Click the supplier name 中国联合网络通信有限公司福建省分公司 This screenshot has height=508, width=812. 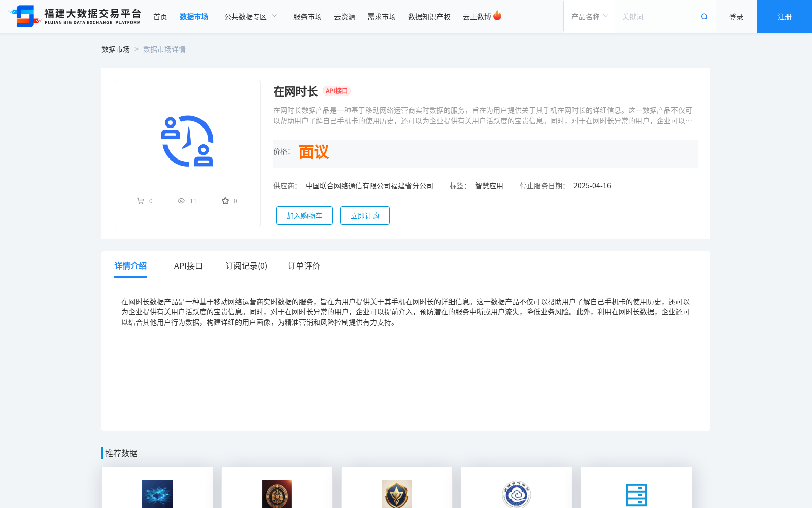[x=369, y=186]
